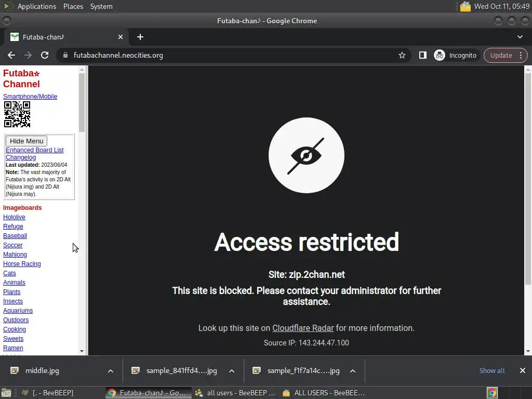The width and height of the screenshot is (532, 399).
Task: Click the crossed-out eye blocked icon
Action: (x=306, y=155)
